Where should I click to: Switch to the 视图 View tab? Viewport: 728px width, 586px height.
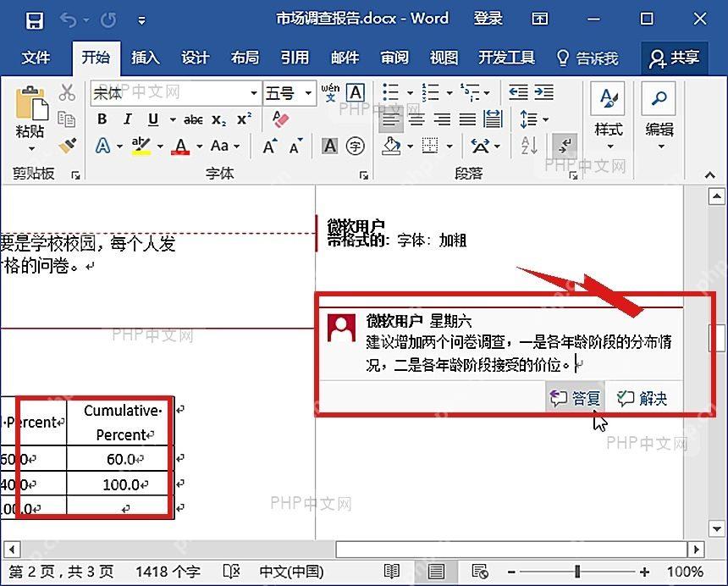tap(444, 58)
